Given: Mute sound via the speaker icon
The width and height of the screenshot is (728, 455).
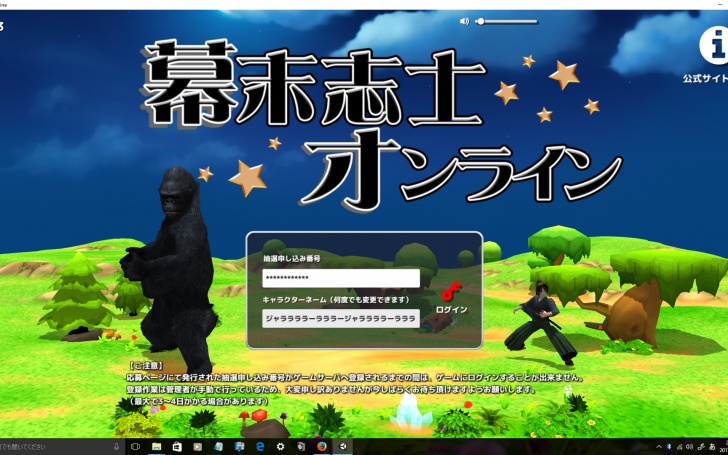Looking at the screenshot, I should click(464, 21).
